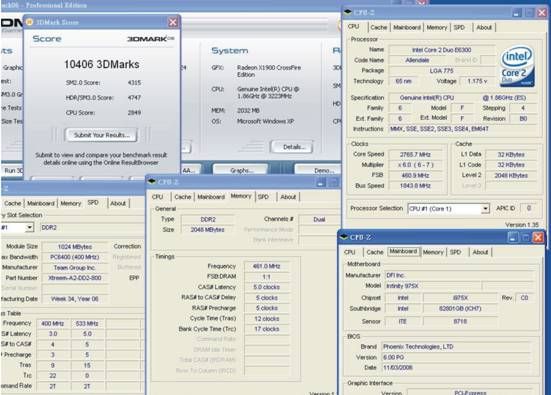Close the CPU-Z window showing the Mainboard tab
This screenshot has height=395, width=551.
(538, 237)
